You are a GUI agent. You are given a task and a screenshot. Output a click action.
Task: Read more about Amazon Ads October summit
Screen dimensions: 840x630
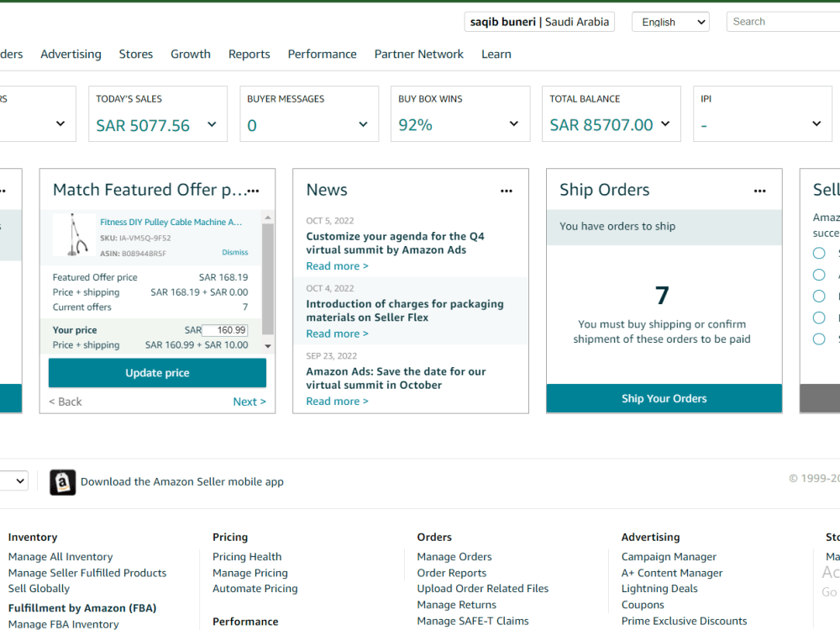(x=337, y=402)
